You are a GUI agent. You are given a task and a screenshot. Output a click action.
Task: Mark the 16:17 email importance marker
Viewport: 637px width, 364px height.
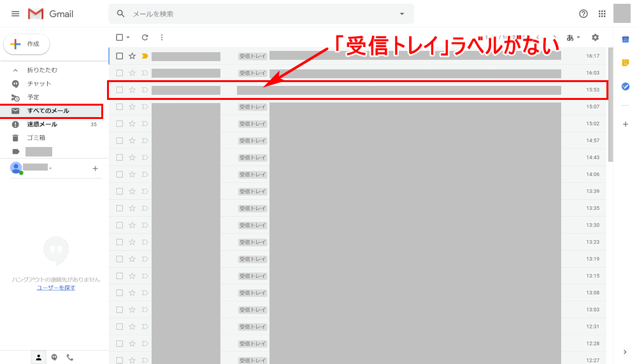pyautogui.click(x=145, y=56)
